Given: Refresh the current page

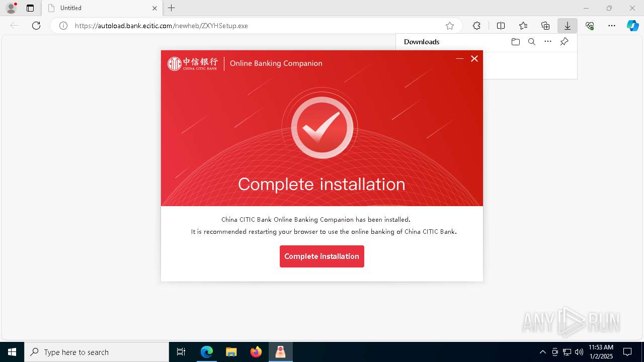Looking at the screenshot, I should pos(36,26).
